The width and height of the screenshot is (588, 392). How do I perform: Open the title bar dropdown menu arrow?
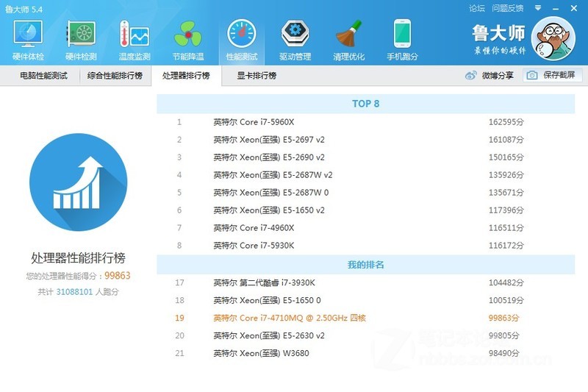coord(538,8)
